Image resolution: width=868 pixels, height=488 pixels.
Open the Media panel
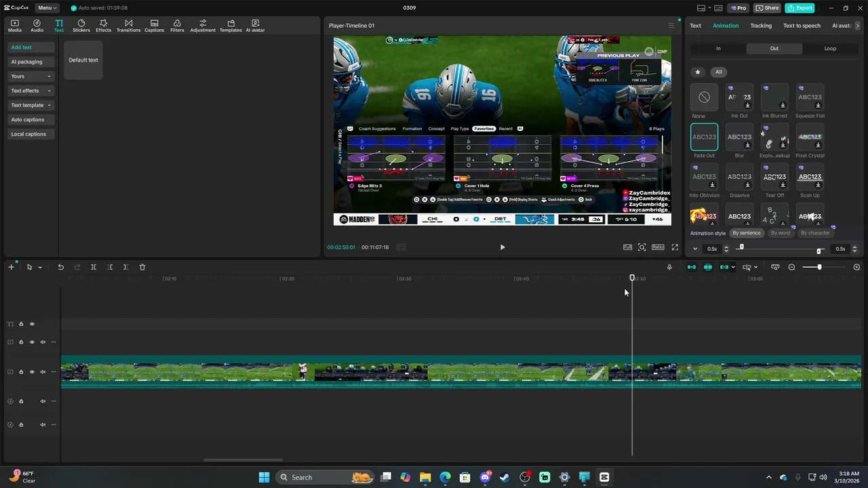pyautogui.click(x=14, y=26)
